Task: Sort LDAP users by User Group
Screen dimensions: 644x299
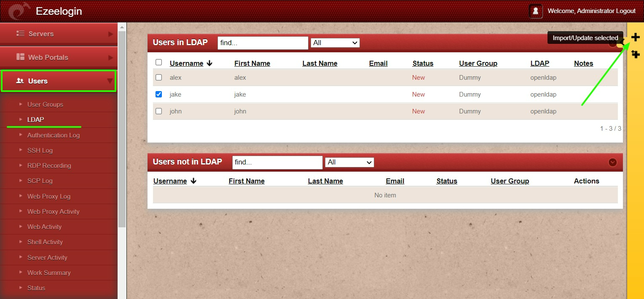Action: [x=478, y=63]
